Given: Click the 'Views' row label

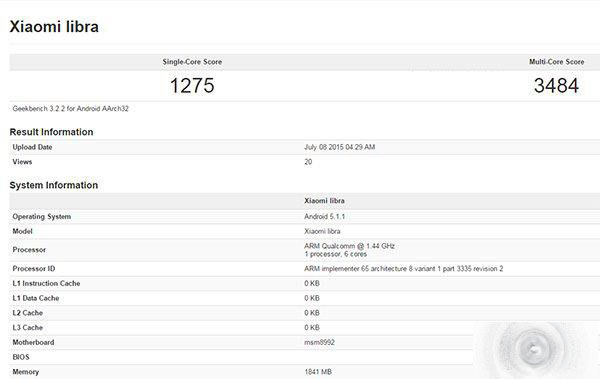Looking at the screenshot, I should (22, 162).
